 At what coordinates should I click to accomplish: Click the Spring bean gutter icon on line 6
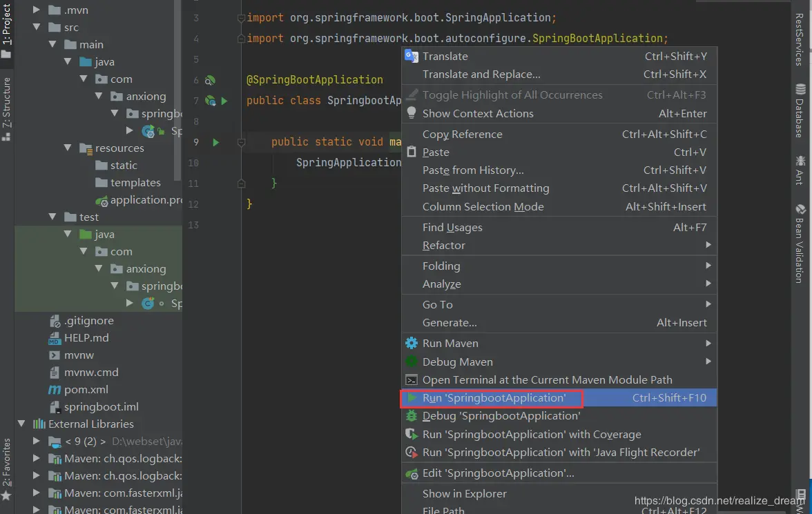point(210,80)
